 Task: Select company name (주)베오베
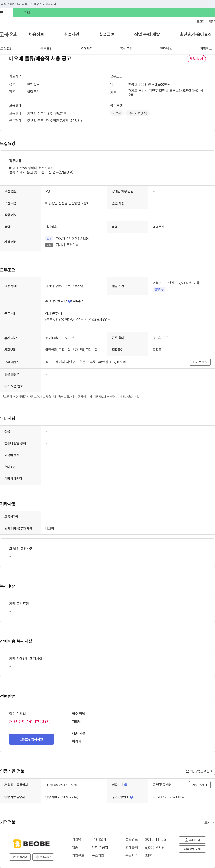click(99, 839)
